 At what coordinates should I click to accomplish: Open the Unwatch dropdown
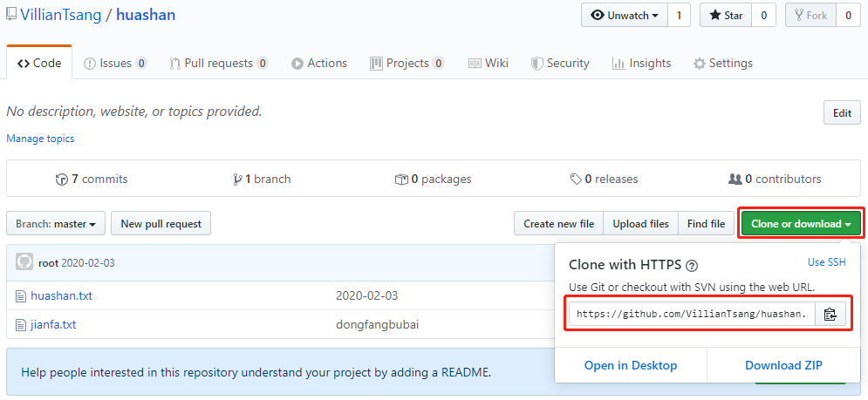pos(625,16)
